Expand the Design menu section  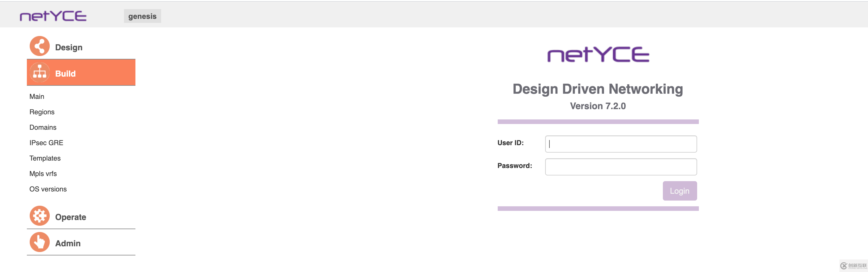tap(69, 47)
